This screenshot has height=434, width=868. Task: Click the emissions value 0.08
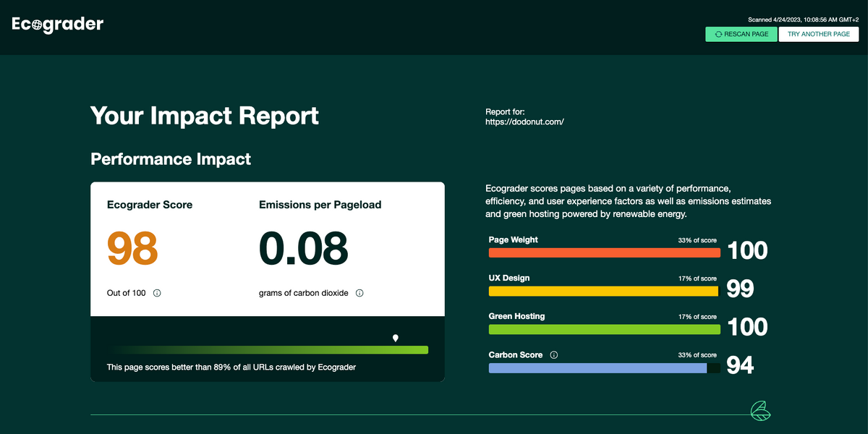point(304,248)
